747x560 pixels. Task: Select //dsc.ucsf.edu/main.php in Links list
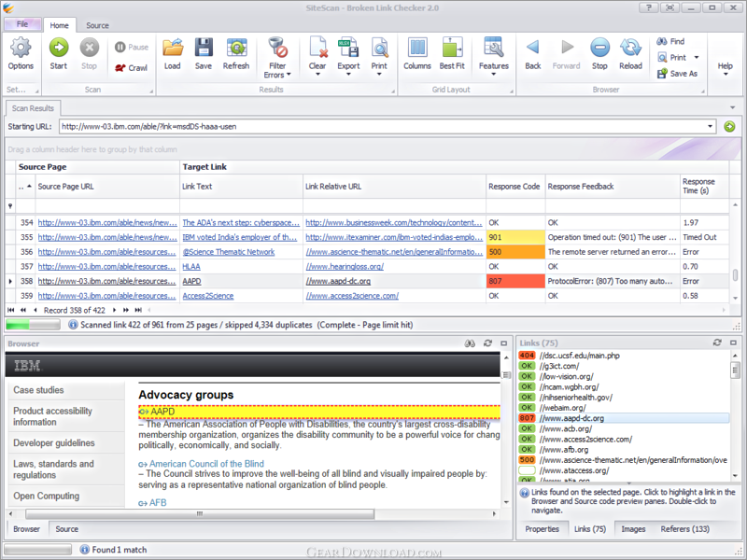pos(579,356)
